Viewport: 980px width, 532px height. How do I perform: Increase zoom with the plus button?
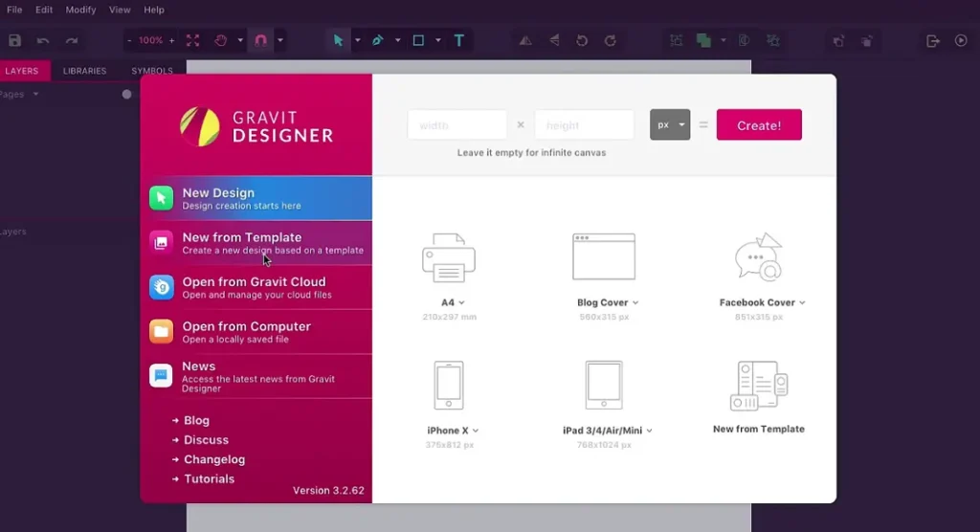click(x=172, y=40)
